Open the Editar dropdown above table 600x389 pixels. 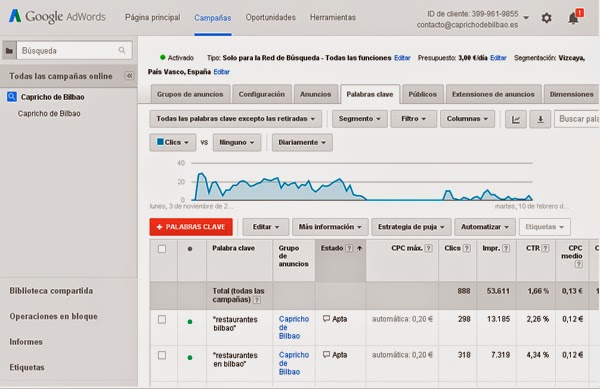[266, 227]
